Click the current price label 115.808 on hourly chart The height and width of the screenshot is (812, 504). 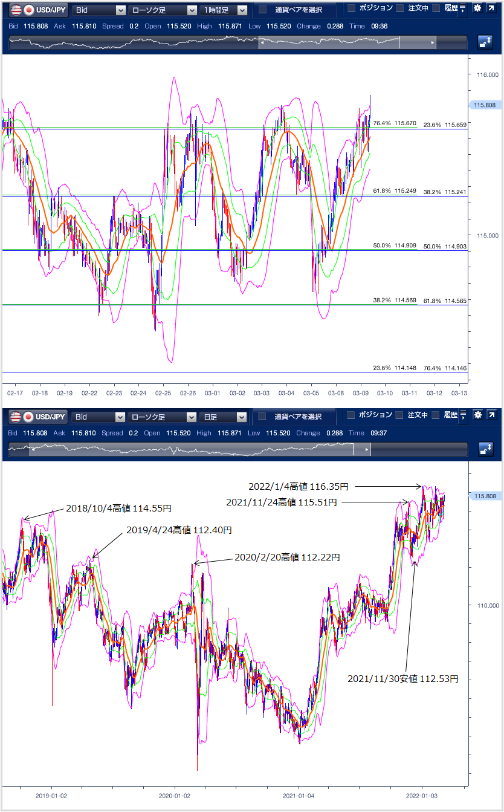(x=485, y=105)
